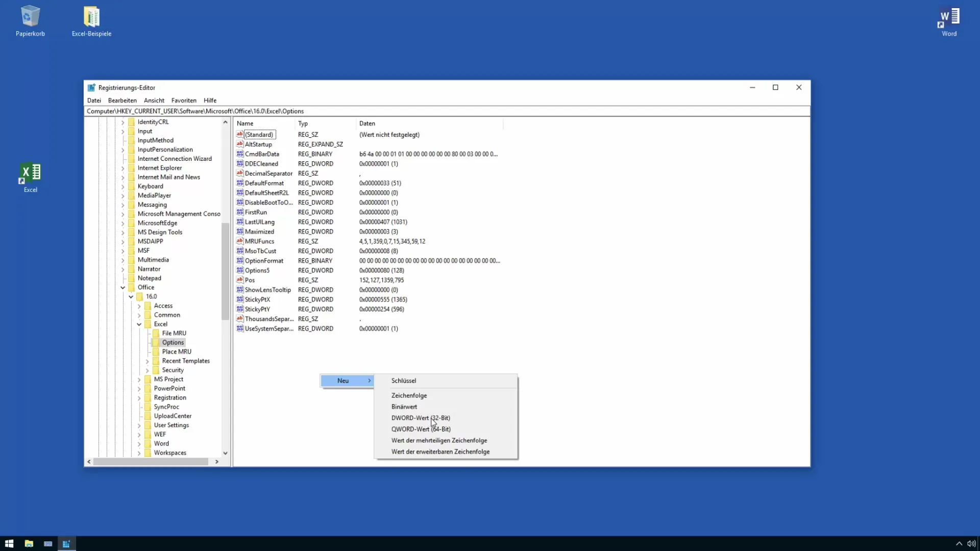The image size is (980, 551).
Task: Open the Hilfe menu
Action: [x=210, y=101]
